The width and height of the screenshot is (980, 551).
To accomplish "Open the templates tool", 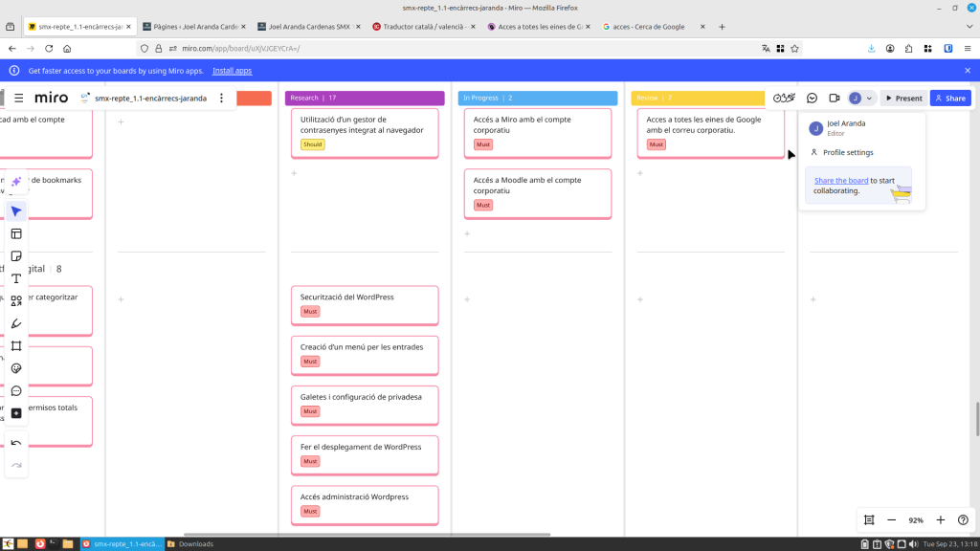I will [x=16, y=233].
